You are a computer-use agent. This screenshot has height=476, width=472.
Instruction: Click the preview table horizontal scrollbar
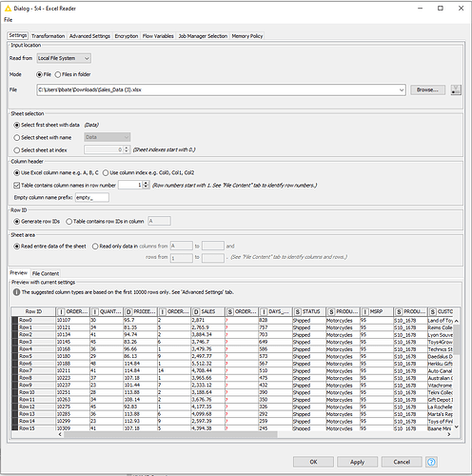click(x=170, y=434)
